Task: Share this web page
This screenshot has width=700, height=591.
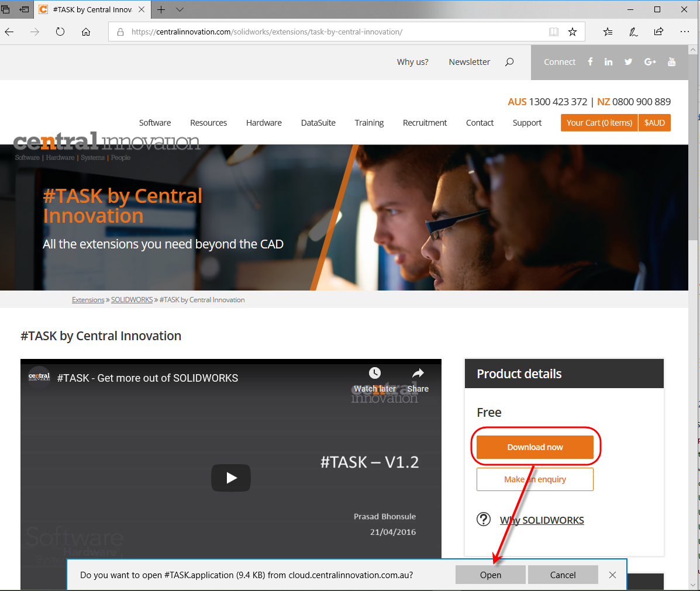Action: (658, 32)
